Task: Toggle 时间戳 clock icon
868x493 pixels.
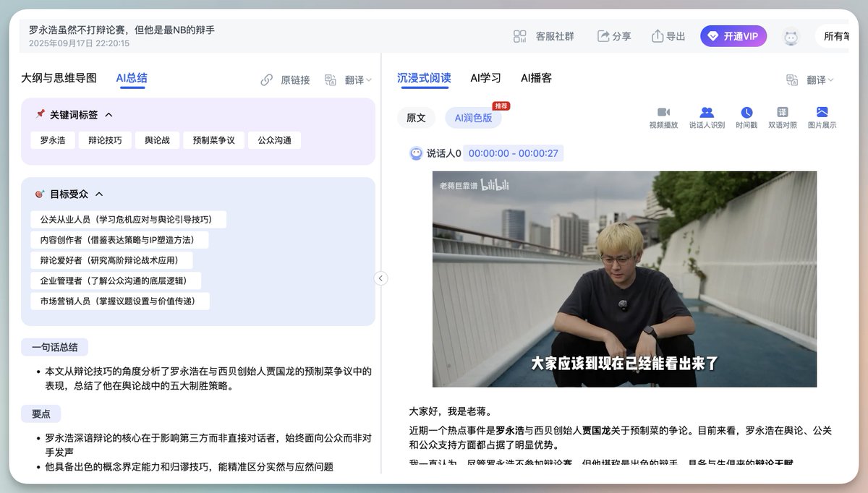Action: tap(746, 112)
